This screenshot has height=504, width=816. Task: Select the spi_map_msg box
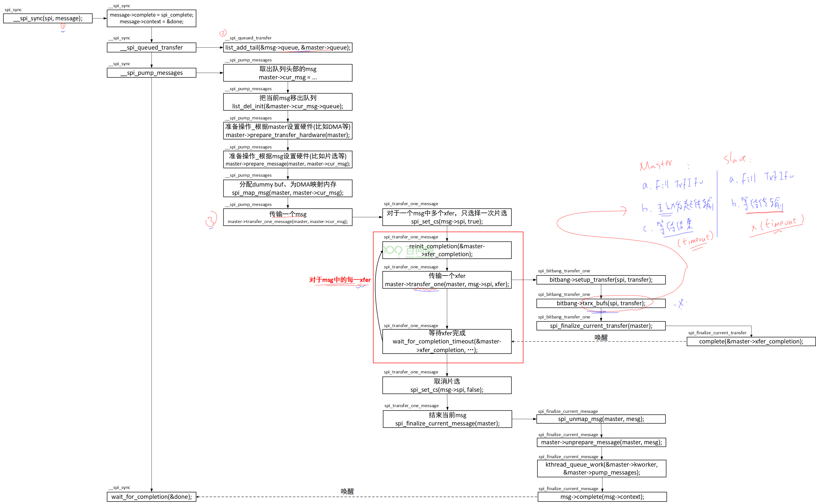[x=288, y=188]
